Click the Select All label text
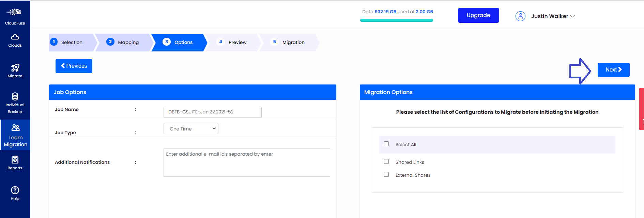 (406, 144)
